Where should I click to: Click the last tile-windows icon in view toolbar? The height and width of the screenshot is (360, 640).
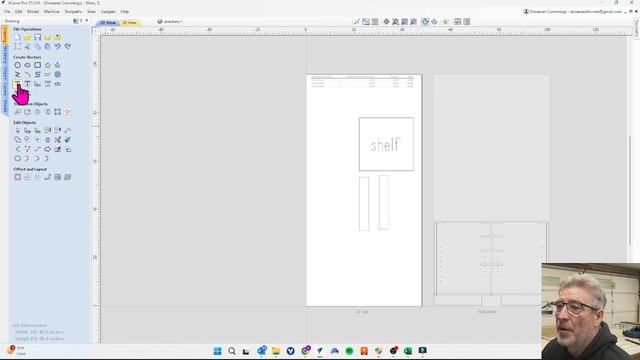[467, 22]
